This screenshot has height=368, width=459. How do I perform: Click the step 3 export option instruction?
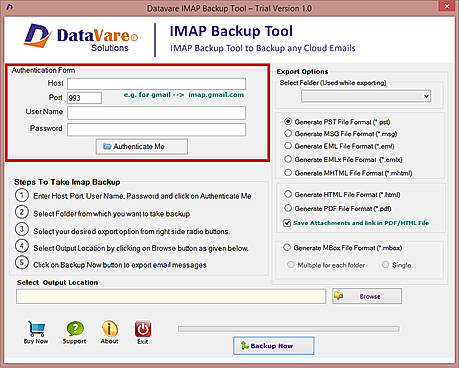131,231
